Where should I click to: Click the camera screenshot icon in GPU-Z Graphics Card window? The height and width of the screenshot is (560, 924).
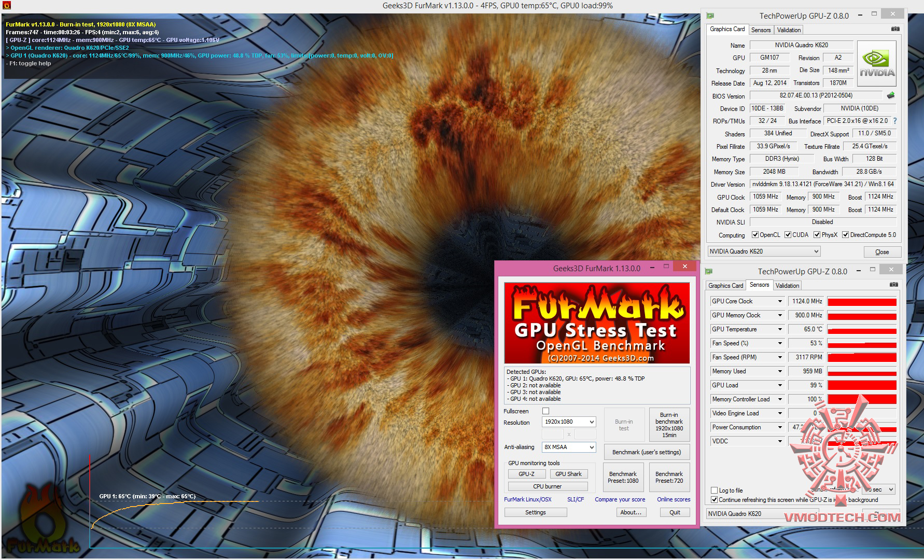(x=895, y=29)
